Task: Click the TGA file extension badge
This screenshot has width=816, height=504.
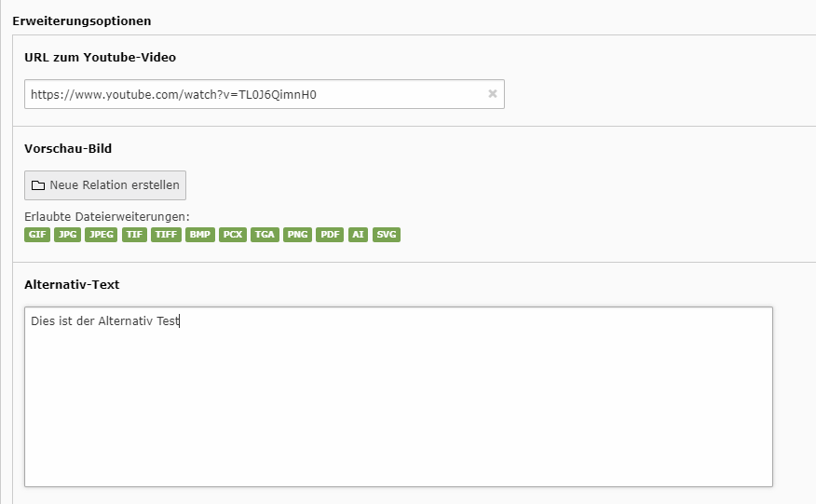Action: [x=265, y=234]
